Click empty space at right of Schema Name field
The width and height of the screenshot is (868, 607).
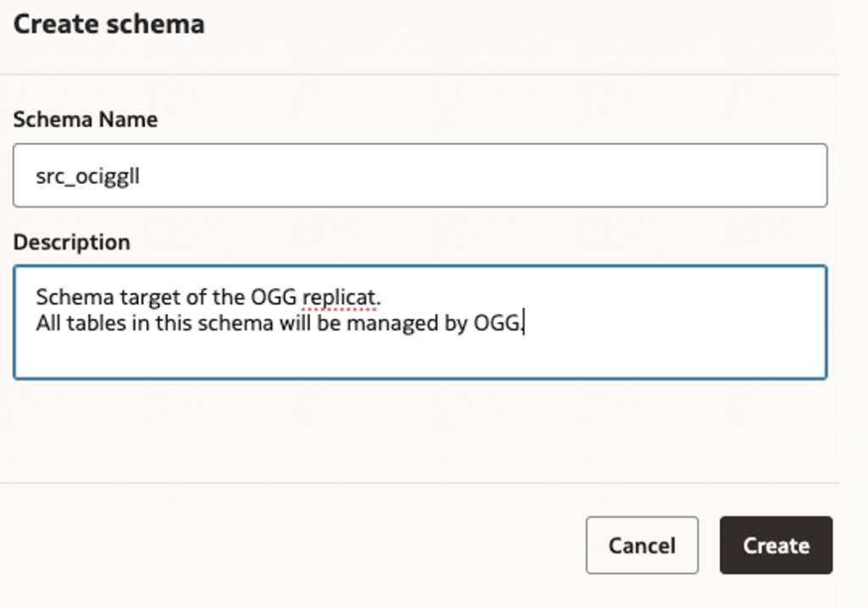point(678,175)
